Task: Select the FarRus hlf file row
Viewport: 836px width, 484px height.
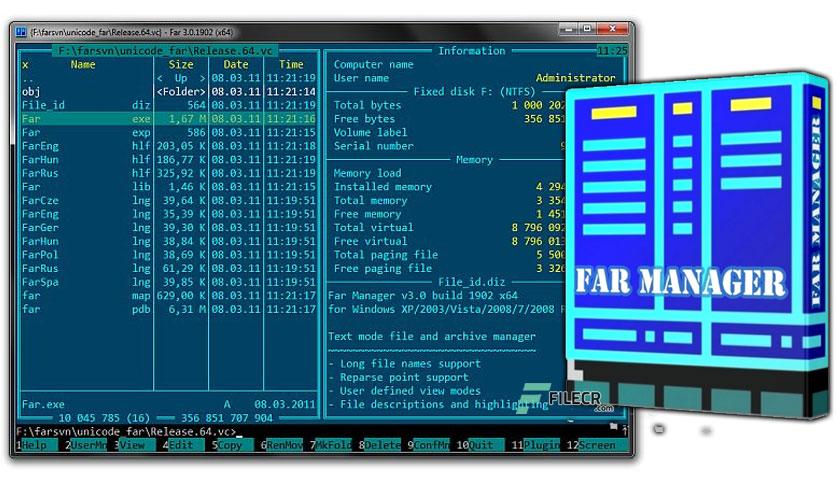Action: tap(168, 173)
